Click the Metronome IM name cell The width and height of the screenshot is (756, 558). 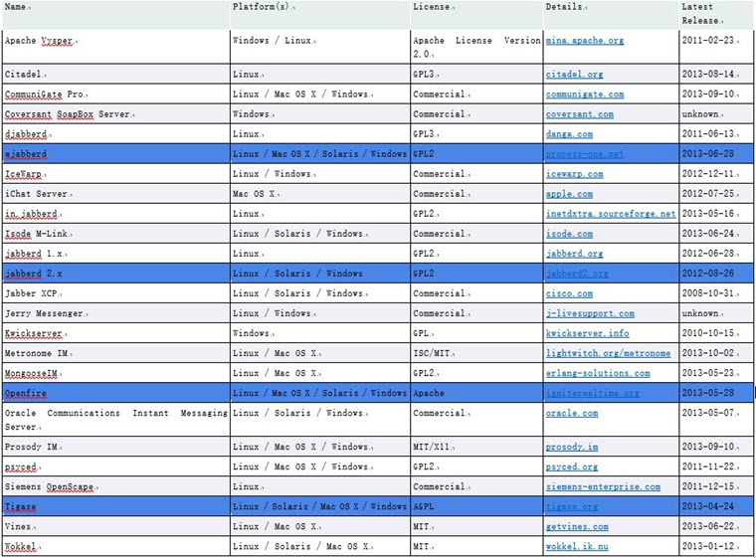(116, 353)
